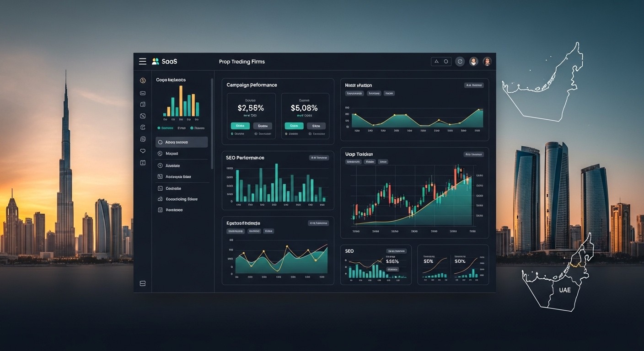Select first filter chip above top-right area chart
Viewport: 644px width, 351px height.
(354, 93)
